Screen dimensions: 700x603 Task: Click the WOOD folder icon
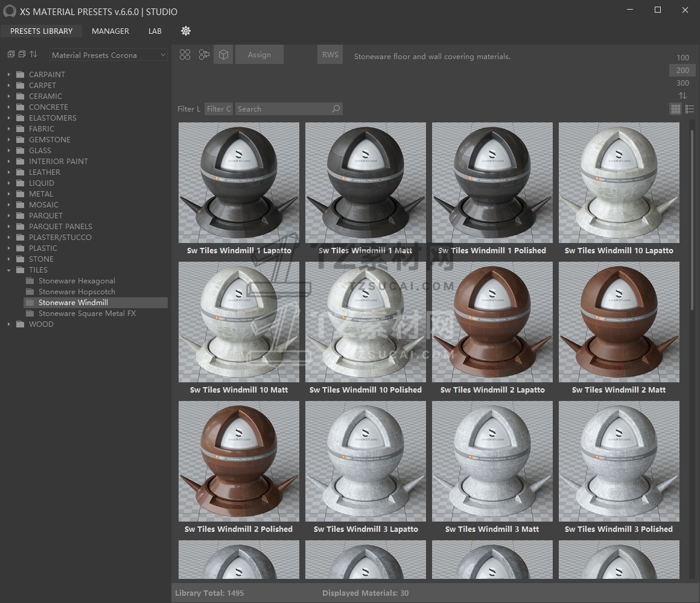coord(20,324)
